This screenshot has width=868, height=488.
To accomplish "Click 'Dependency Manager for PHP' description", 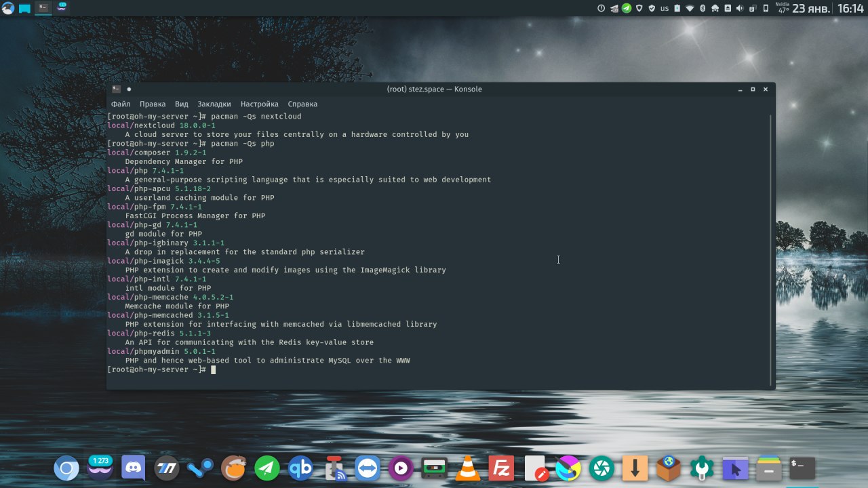I will pyautogui.click(x=184, y=162).
